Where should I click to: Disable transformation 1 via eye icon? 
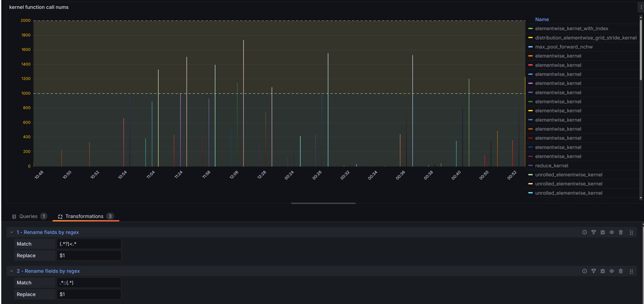(612, 232)
